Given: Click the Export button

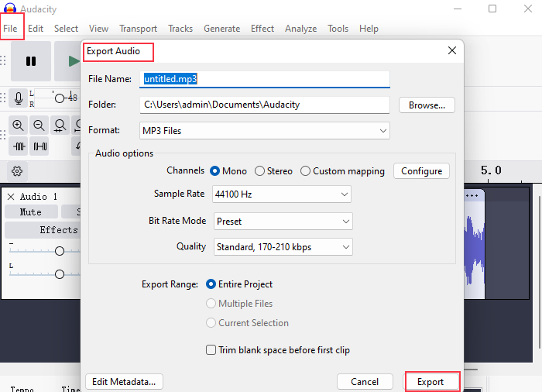Looking at the screenshot, I should (x=432, y=382).
